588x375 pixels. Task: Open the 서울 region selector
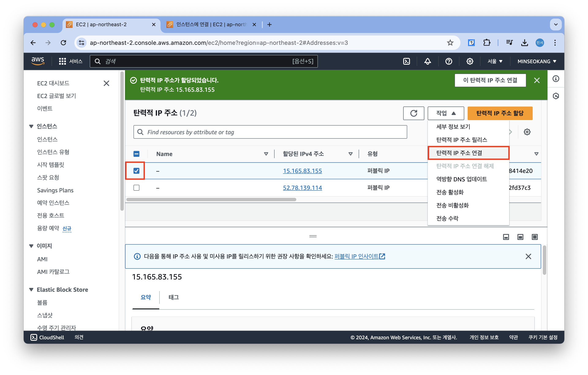[x=495, y=61]
